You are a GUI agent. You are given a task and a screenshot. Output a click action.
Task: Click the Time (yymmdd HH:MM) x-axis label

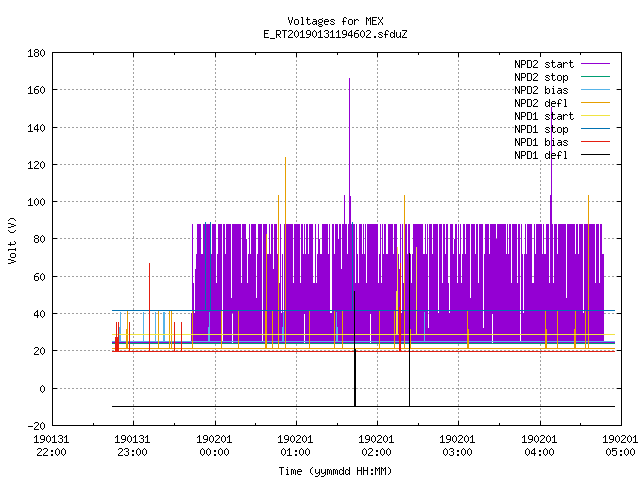click(x=335, y=471)
